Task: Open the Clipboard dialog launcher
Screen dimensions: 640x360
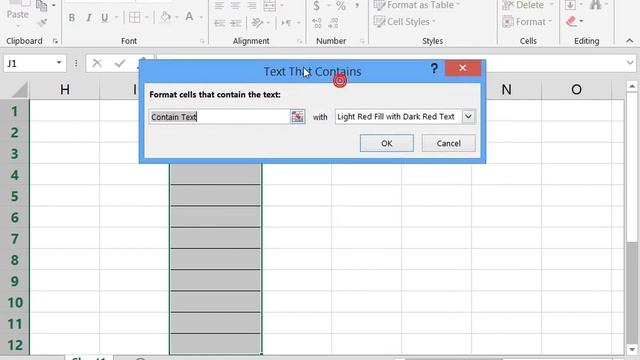Action: 55,41
